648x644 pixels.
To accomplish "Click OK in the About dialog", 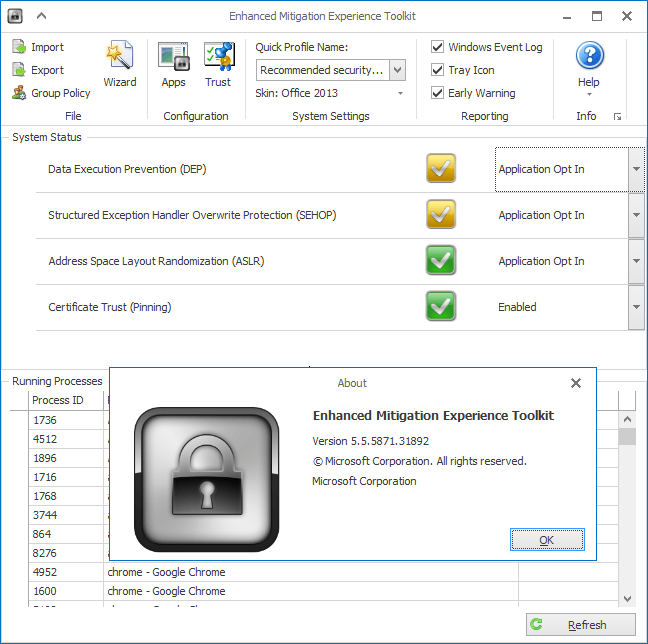I will 547,540.
